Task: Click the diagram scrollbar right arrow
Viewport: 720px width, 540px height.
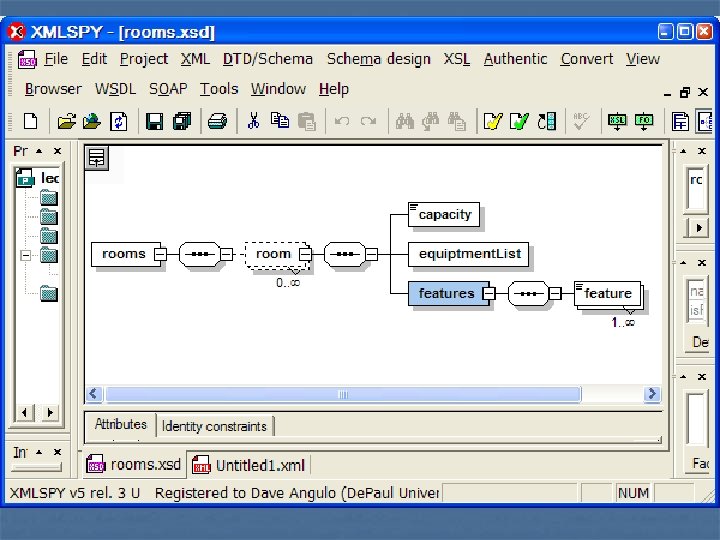Action: [x=652, y=394]
